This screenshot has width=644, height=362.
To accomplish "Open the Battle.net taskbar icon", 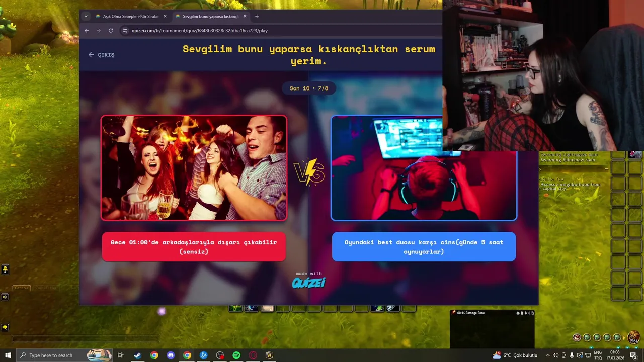I will [x=203, y=355].
